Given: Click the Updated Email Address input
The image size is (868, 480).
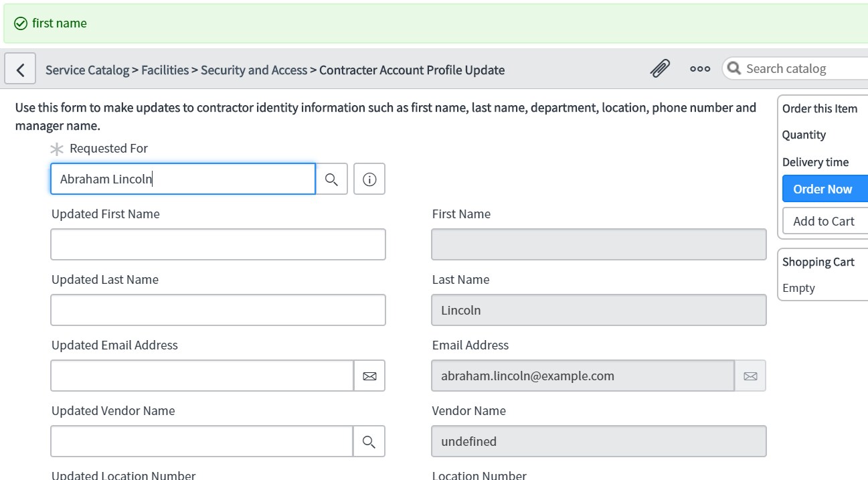Looking at the screenshot, I should click(x=202, y=376).
